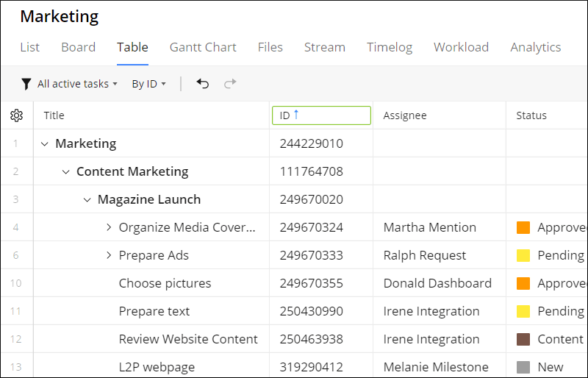Click the brown status swatch for Review Website Content

[523, 339]
